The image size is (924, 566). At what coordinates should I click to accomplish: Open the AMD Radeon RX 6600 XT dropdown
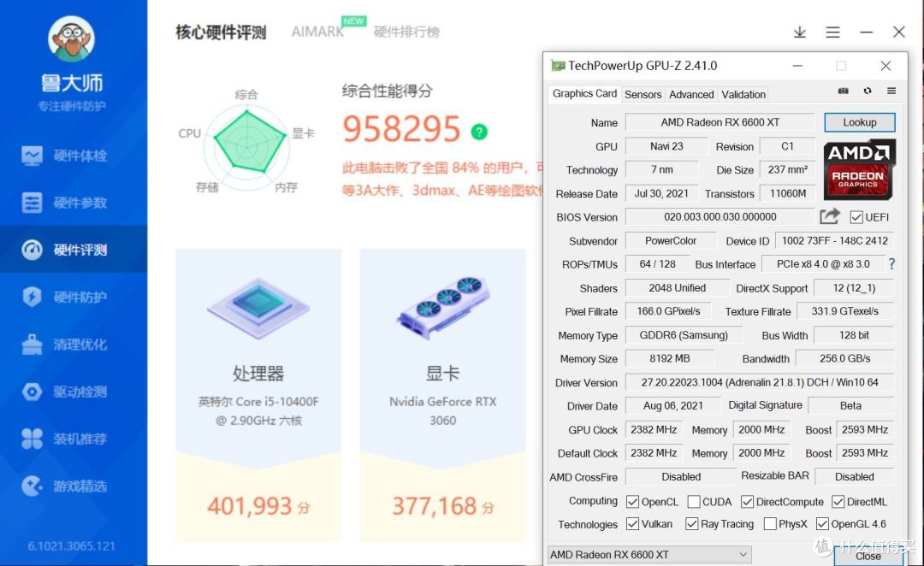[649, 554]
